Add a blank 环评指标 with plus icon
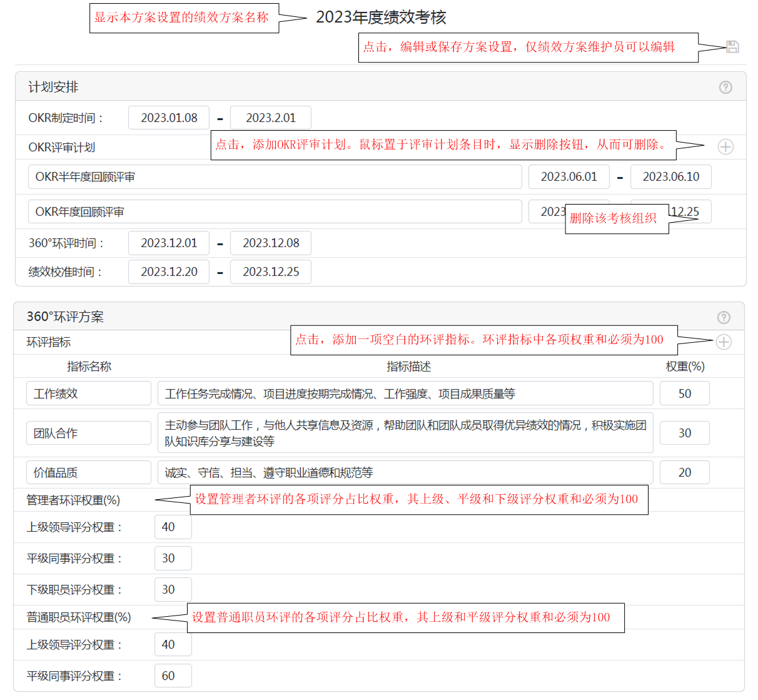758x700 pixels. click(x=724, y=342)
